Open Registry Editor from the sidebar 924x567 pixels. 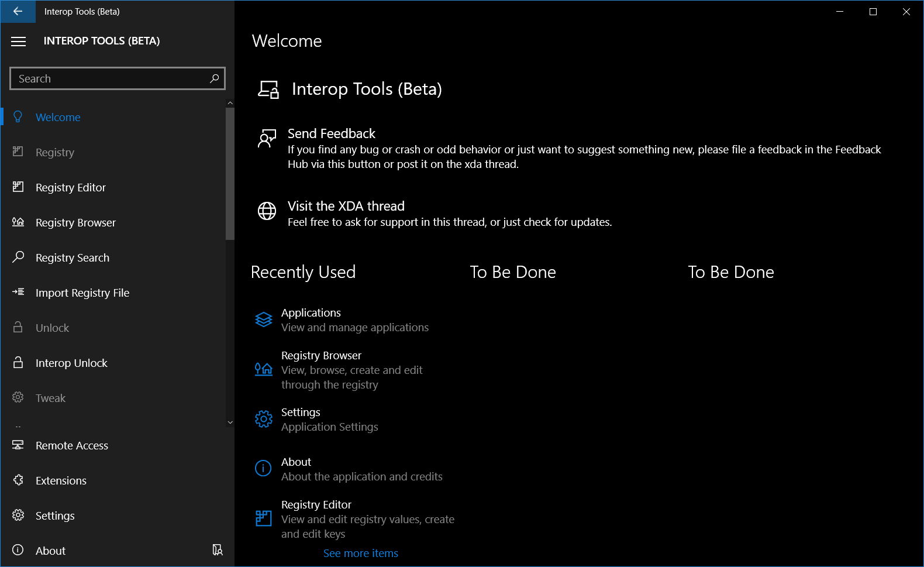(x=113, y=187)
